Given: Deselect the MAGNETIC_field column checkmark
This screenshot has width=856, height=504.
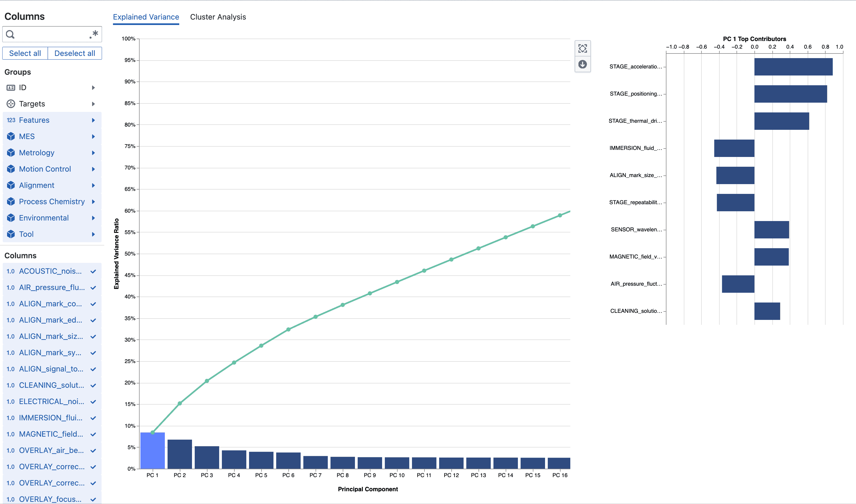Looking at the screenshot, I should click(x=93, y=434).
